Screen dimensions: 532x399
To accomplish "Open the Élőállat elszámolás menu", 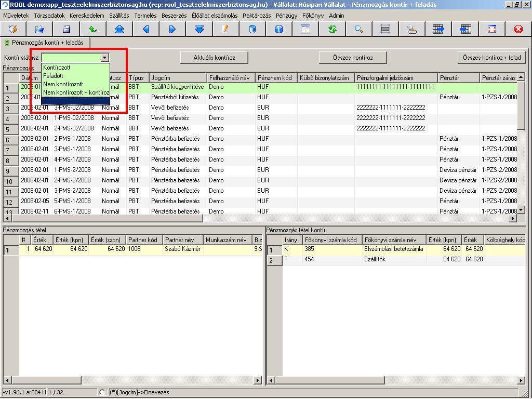I will tap(215, 16).
